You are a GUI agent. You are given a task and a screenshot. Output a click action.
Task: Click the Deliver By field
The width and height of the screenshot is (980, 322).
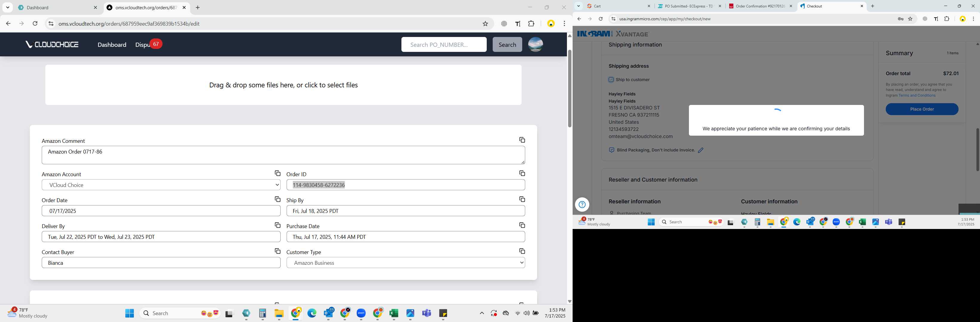point(161,237)
